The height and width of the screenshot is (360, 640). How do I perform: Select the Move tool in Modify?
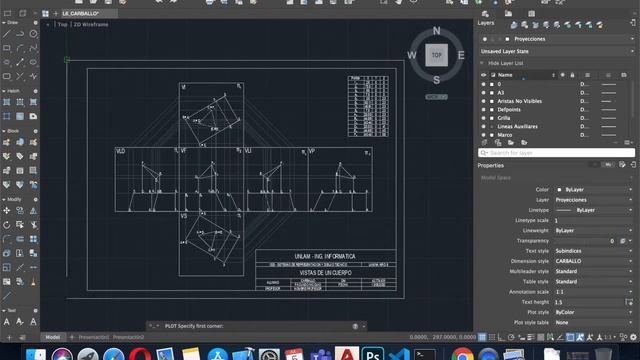(x=7, y=211)
